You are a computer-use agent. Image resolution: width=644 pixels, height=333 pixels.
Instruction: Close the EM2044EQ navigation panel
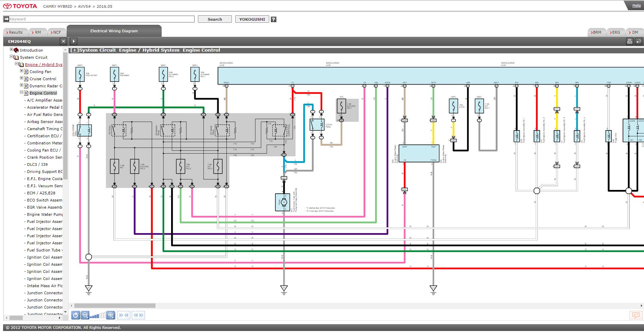[x=63, y=41]
